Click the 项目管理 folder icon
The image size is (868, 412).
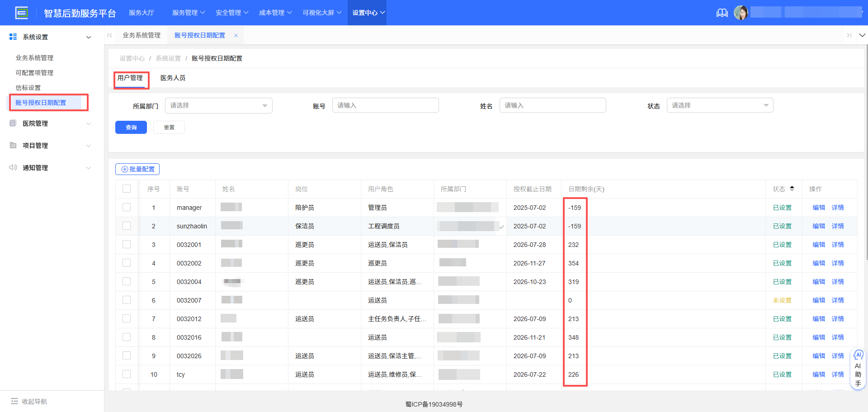pyautogui.click(x=13, y=145)
